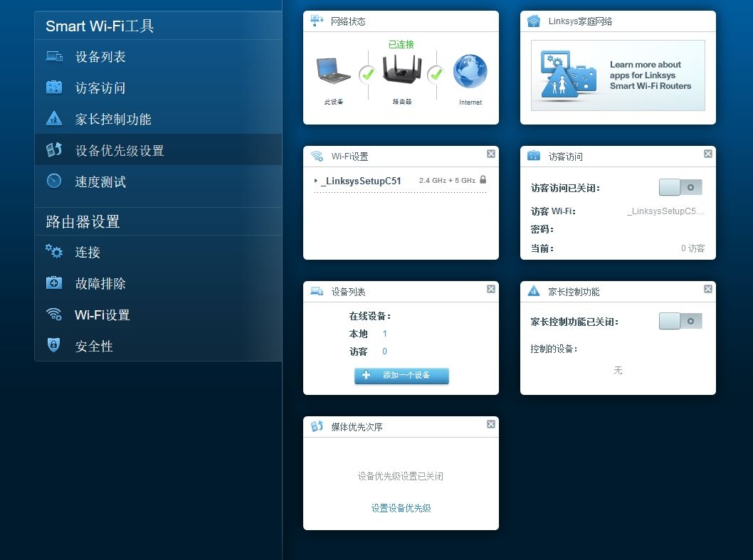Click the 故障排除 first-aid icon
The height and width of the screenshot is (560, 753).
54,283
